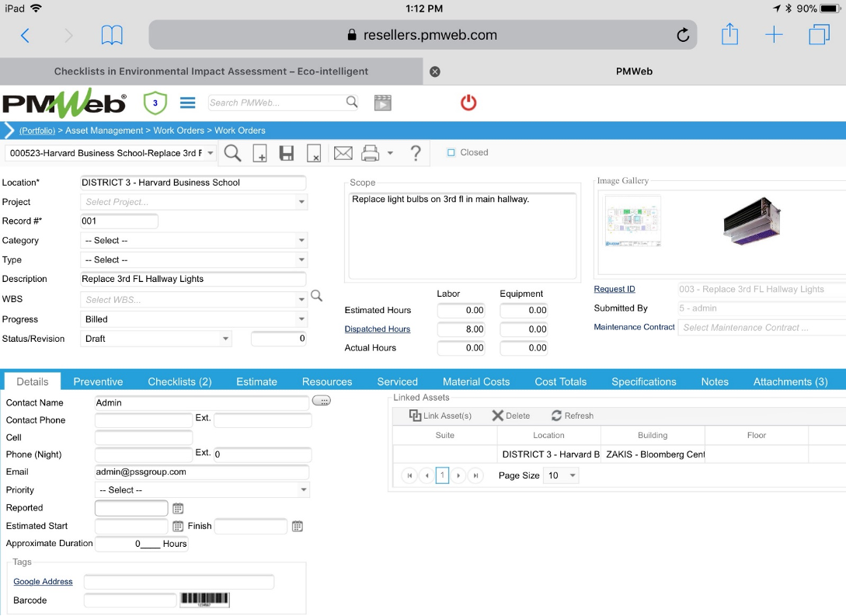This screenshot has height=616, width=846.
Task: Open the Finish date calendar icon
Action: (298, 527)
